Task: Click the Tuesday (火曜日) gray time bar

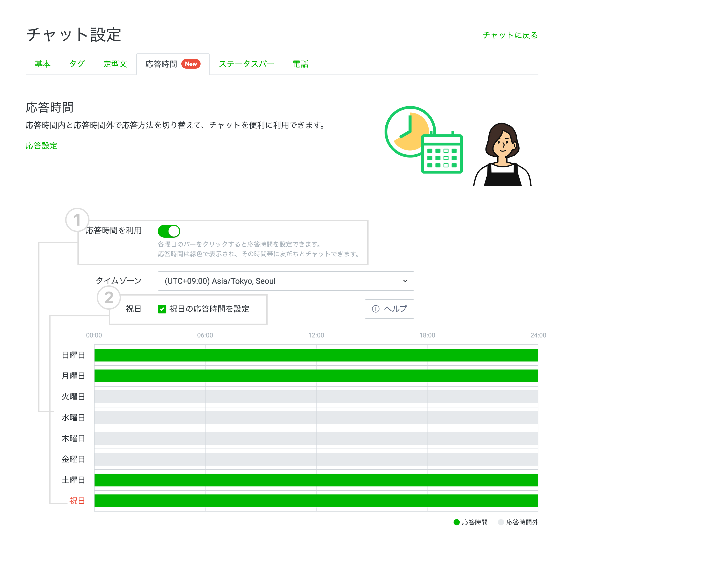Action: (316, 397)
